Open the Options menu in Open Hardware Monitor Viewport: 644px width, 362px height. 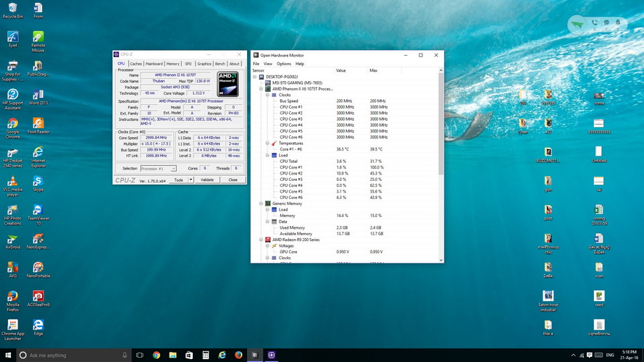(x=283, y=64)
